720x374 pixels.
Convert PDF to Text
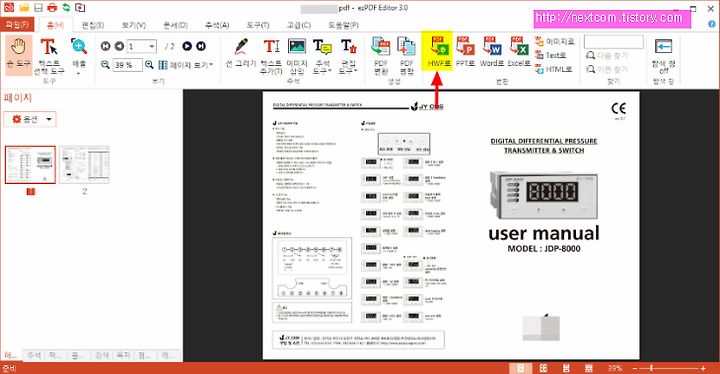[551, 55]
